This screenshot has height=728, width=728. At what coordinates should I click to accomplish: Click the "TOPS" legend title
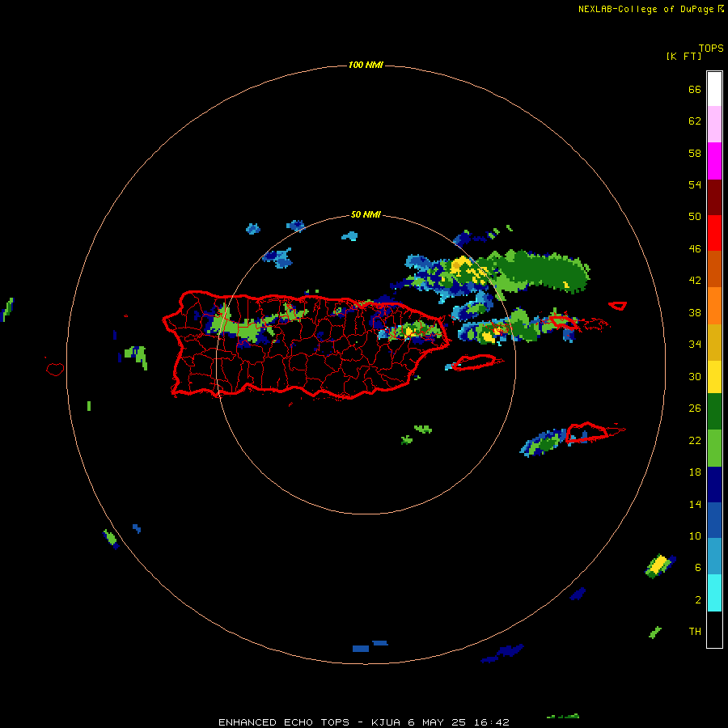coord(711,49)
